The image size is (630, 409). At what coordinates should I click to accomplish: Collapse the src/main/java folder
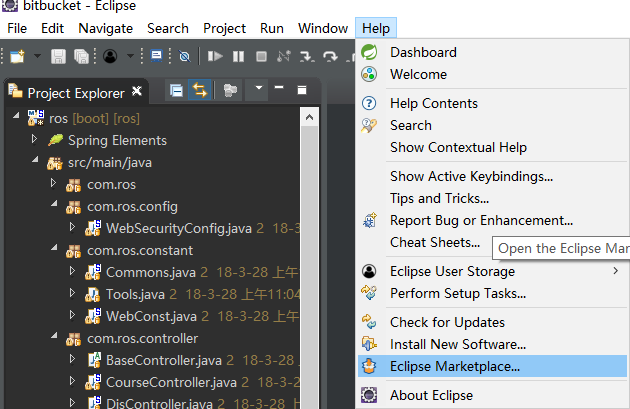[x=35, y=160]
